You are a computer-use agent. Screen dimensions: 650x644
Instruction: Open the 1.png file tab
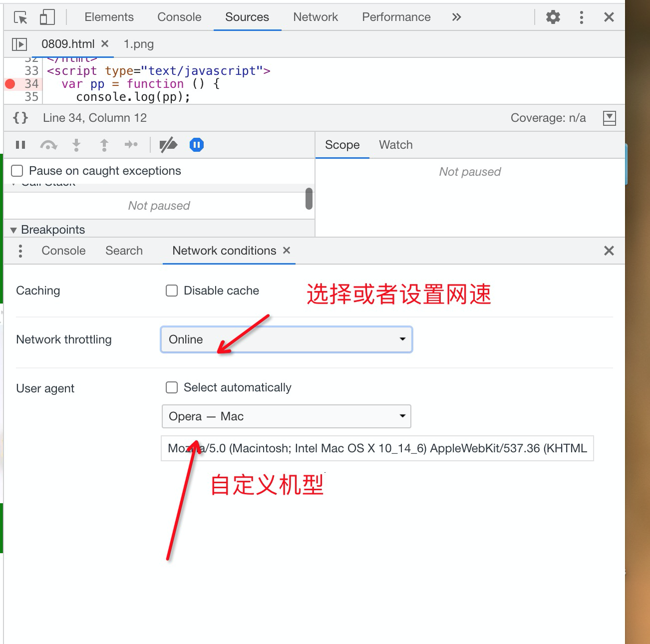click(x=139, y=44)
